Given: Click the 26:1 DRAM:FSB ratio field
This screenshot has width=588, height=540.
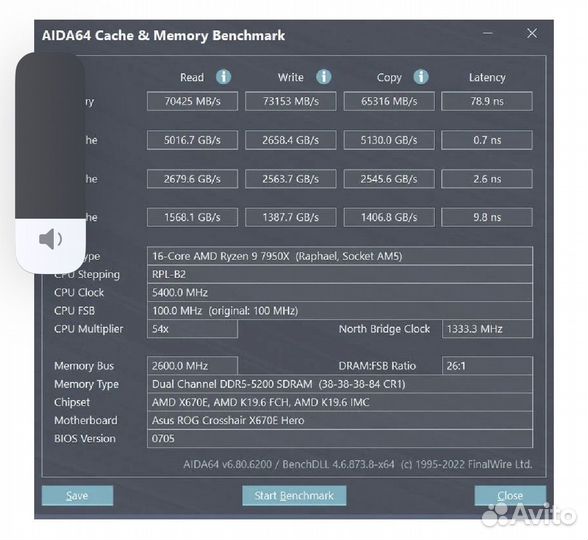Looking at the screenshot, I should coord(487,366).
